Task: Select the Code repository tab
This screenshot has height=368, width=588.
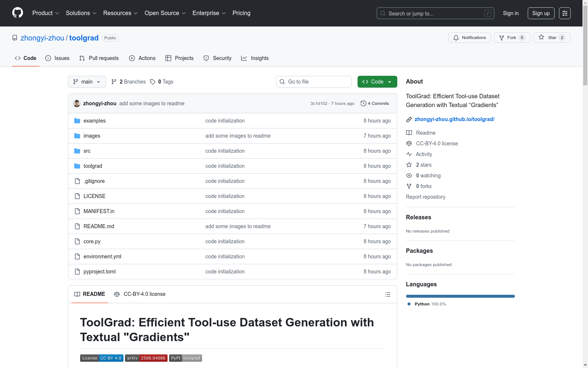Action: click(25, 58)
